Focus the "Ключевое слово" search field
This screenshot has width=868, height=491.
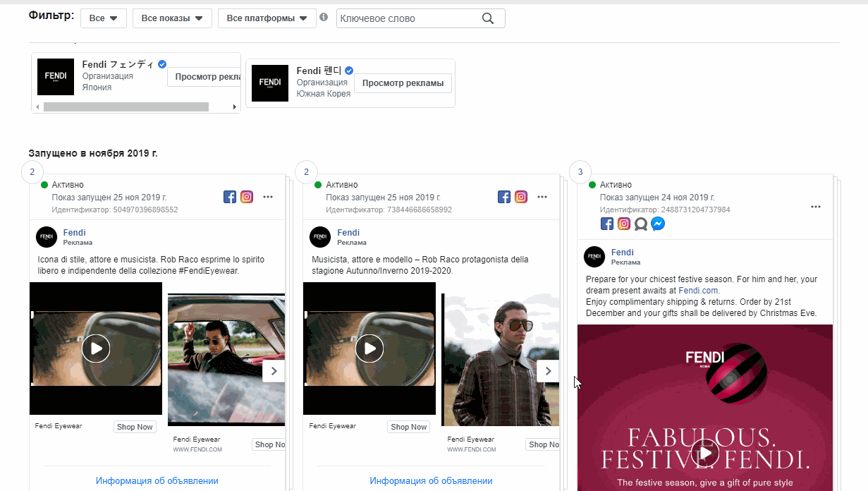409,19
